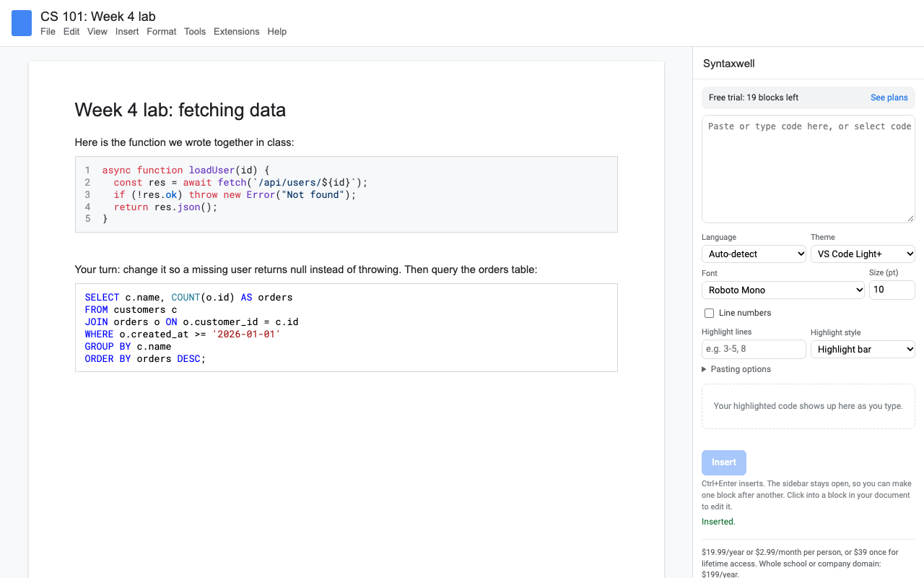Click the WHERE o.created_at line
This screenshot has width=924, height=578.
coord(183,334)
